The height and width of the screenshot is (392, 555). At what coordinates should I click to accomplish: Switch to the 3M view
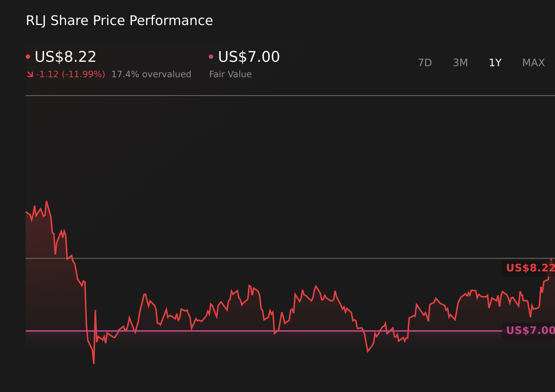point(460,63)
